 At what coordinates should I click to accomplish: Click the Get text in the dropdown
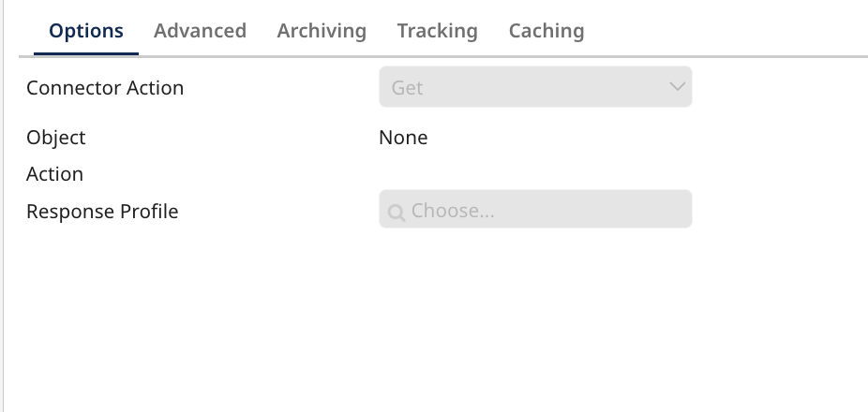tap(407, 88)
